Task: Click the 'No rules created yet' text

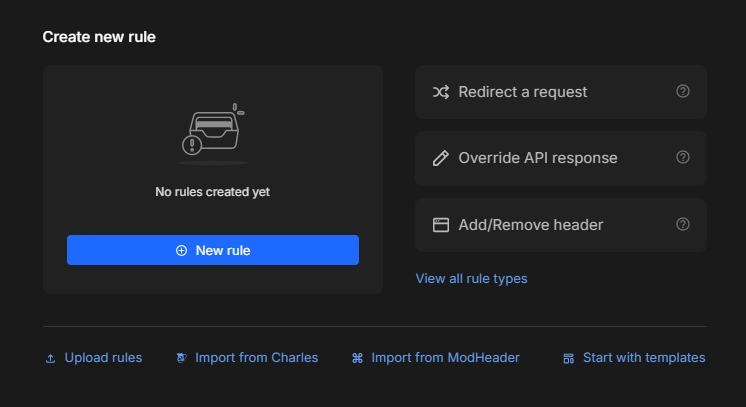Action: tap(212, 192)
